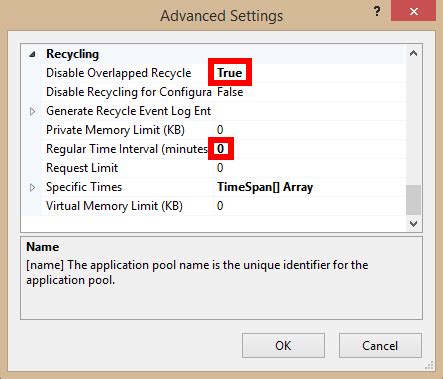Image resolution: width=443 pixels, height=379 pixels.
Task: Select Disable Overlapped Recycle True value
Action: [230, 73]
